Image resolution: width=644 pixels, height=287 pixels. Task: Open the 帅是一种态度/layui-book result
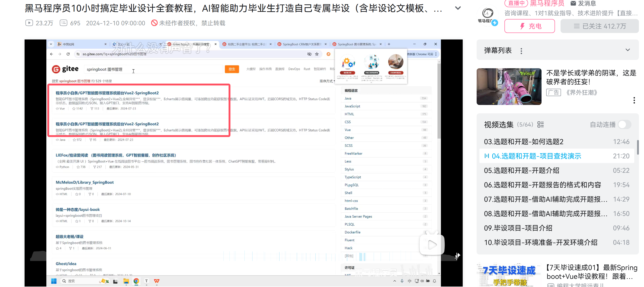tap(77, 210)
